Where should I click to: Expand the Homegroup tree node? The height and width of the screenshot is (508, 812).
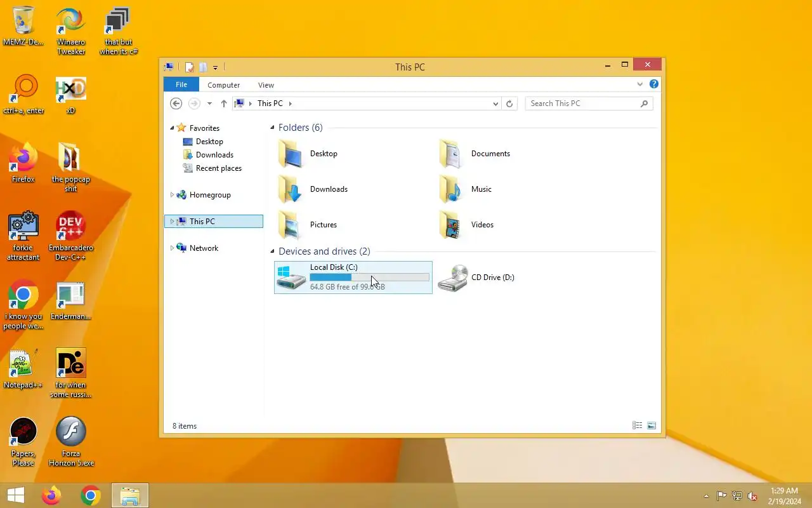(x=172, y=195)
